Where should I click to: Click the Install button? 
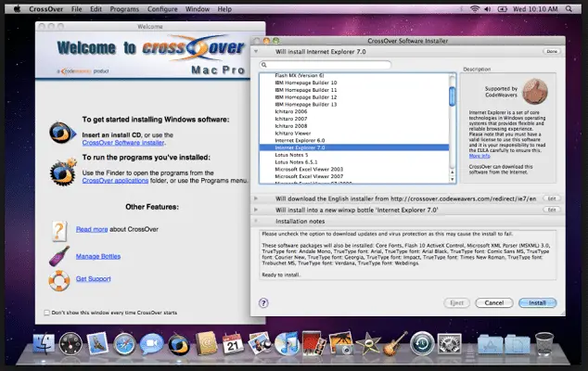[x=537, y=302]
